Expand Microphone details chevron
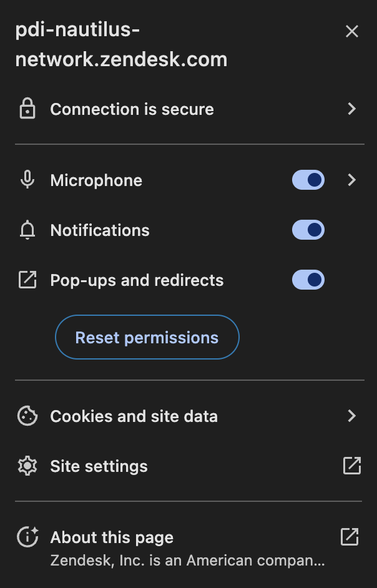Screen dimensions: 377x588 point(351,180)
